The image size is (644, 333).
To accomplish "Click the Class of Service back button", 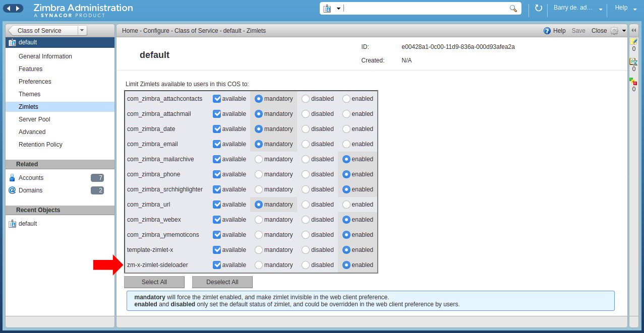I will coord(43,31).
